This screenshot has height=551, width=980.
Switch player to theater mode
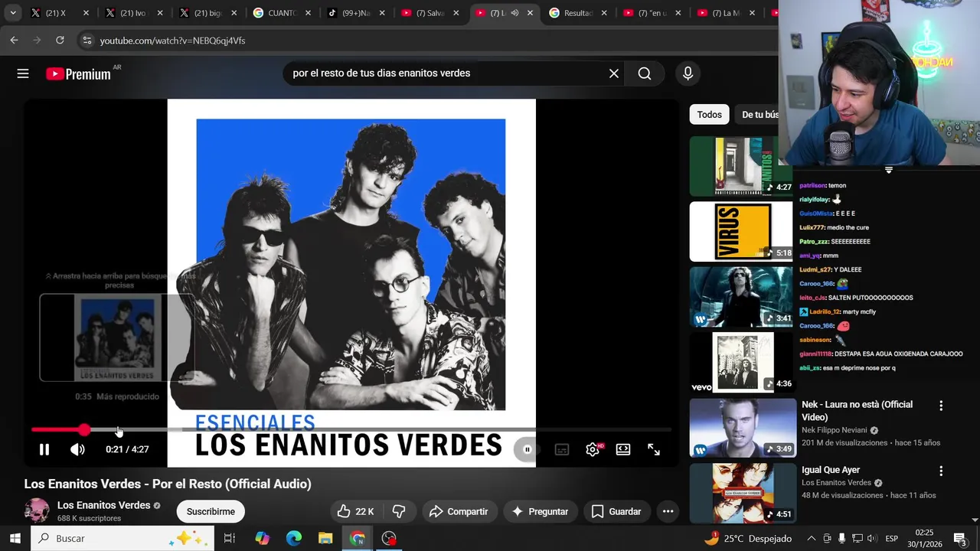click(x=623, y=449)
